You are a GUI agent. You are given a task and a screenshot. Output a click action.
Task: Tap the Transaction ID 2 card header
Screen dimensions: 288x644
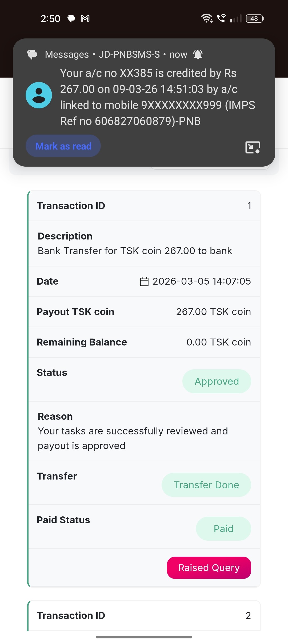tap(144, 615)
